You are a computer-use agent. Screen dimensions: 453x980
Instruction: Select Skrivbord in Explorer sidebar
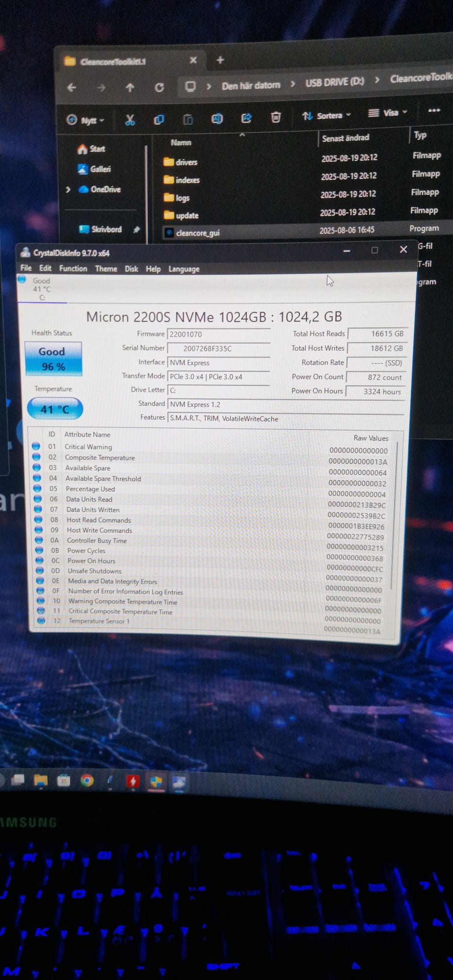101,230
